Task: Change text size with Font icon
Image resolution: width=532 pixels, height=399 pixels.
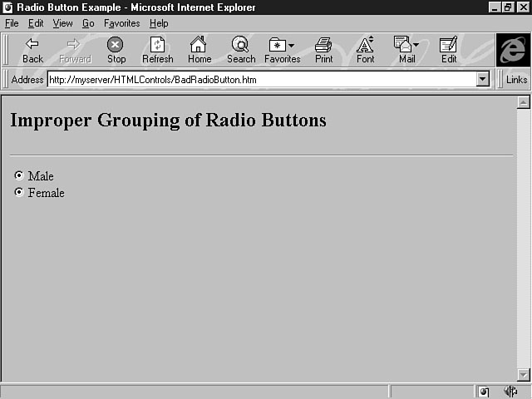Action: coord(365,45)
